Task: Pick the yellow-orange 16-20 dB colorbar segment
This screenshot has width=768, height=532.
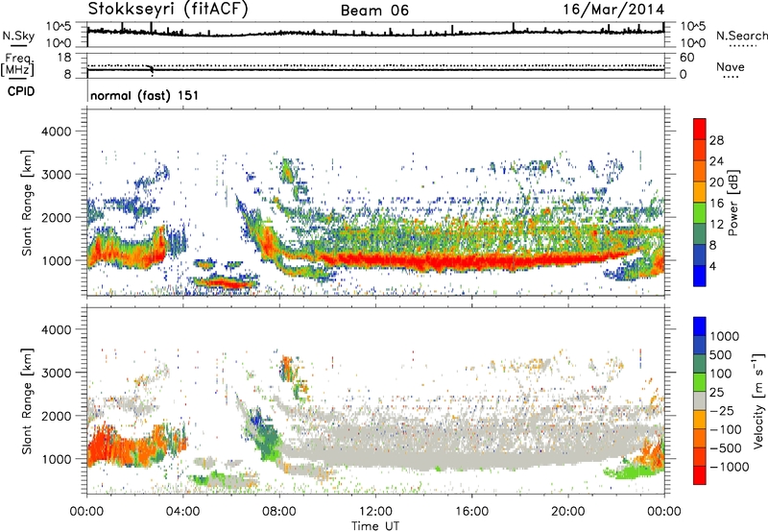Action: [x=700, y=191]
